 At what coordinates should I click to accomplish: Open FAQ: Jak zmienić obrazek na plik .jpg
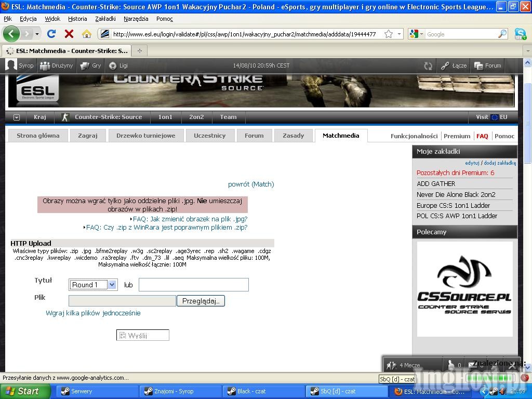190,219
